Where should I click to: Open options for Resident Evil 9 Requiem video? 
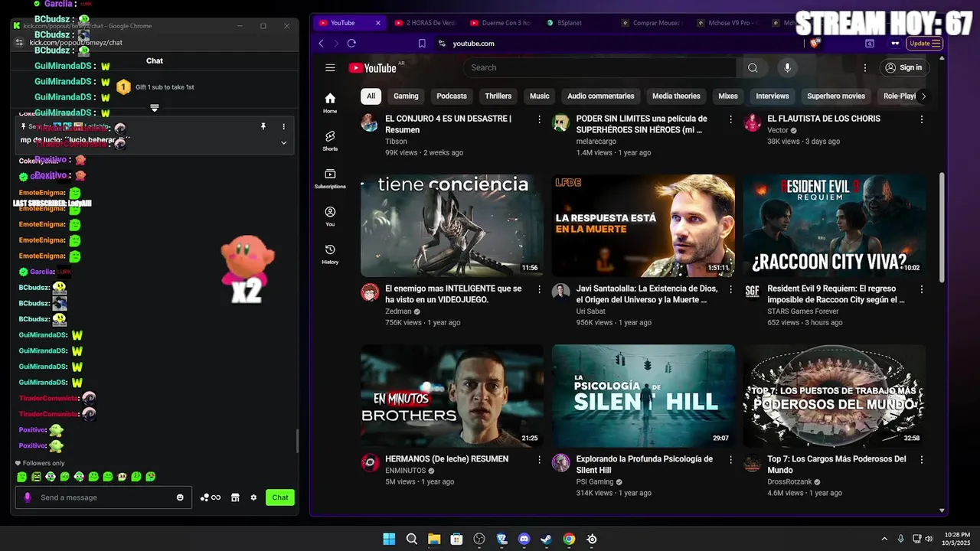[x=922, y=289]
